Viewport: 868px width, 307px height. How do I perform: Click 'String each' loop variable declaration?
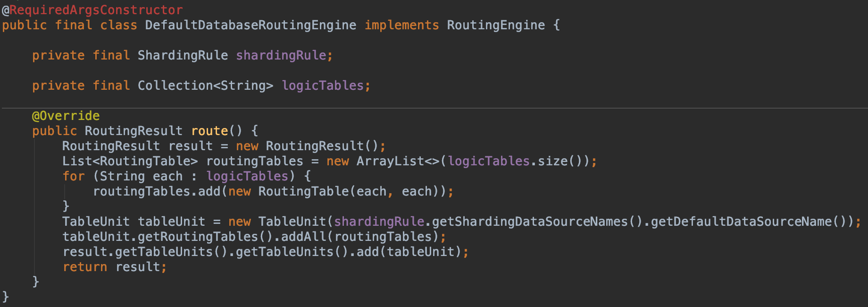[x=141, y=176]
